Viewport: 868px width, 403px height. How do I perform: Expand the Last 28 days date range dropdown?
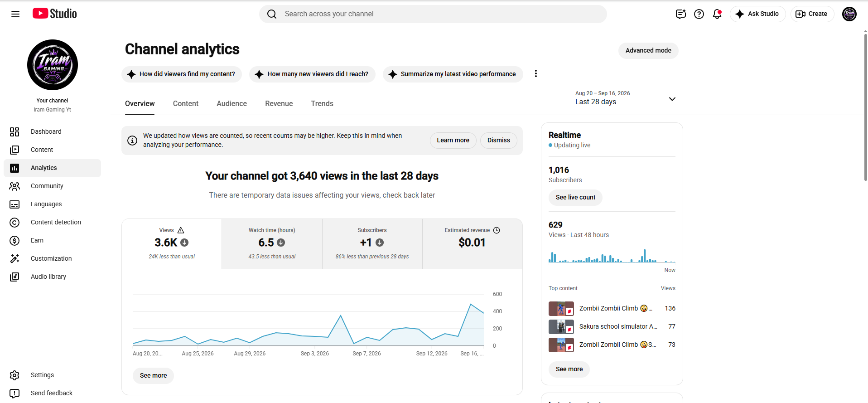point(626,98)
